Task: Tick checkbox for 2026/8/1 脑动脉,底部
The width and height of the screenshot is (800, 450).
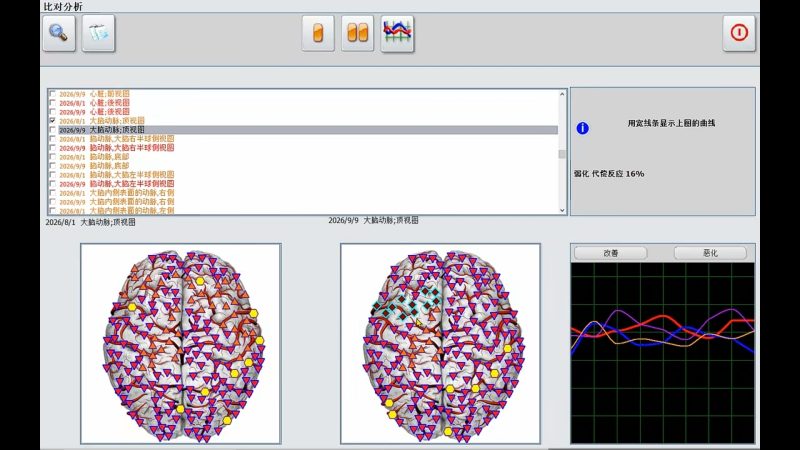Action: [53, 157]
